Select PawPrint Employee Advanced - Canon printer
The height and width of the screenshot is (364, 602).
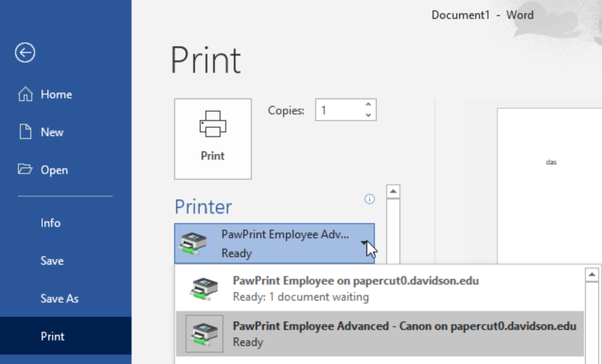pos(380,334)
